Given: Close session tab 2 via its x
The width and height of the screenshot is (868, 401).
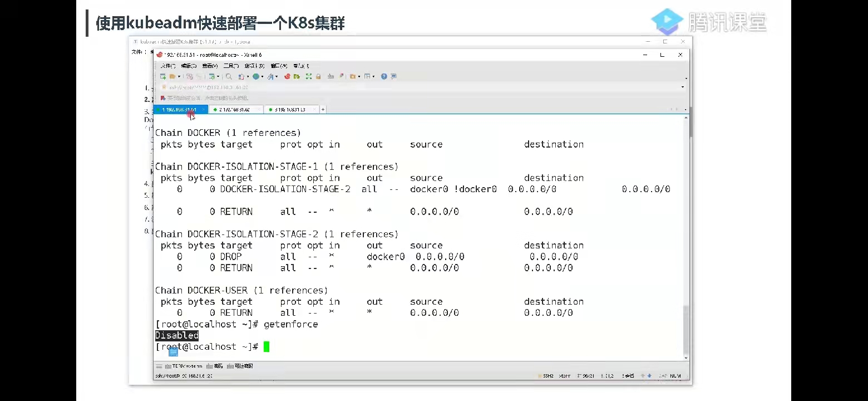Looking at the screenshot, I should coord(259,110).
